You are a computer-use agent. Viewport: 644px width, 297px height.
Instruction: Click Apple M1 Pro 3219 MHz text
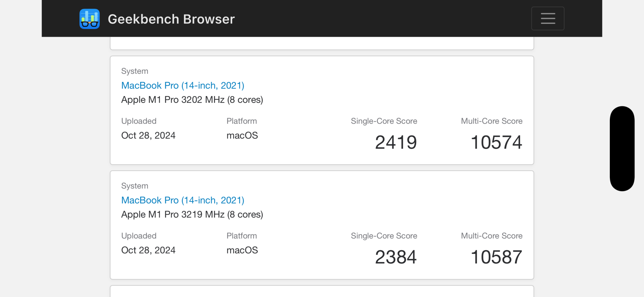click(x=192, y=214)
